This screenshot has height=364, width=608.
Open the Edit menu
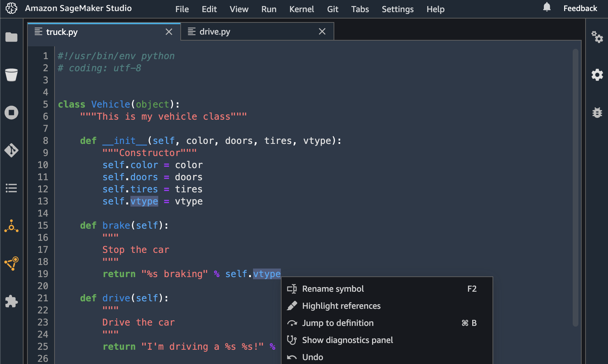point(209,9)
